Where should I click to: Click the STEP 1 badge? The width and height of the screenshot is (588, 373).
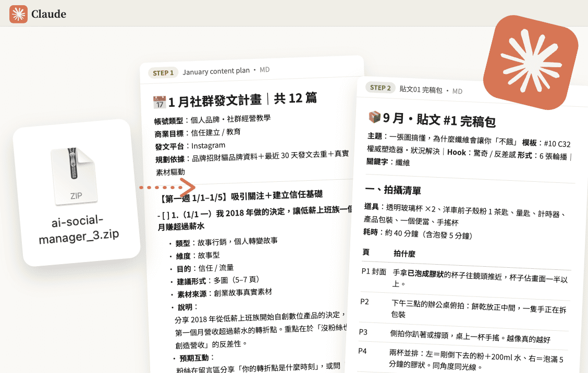[x=163, y=73]
